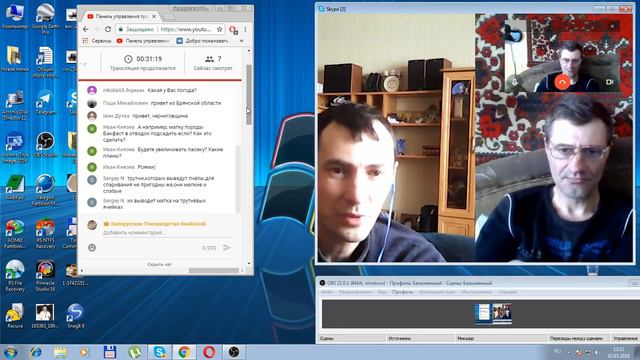
Task: Mute the microphone in Skype call
Action: 515,82
